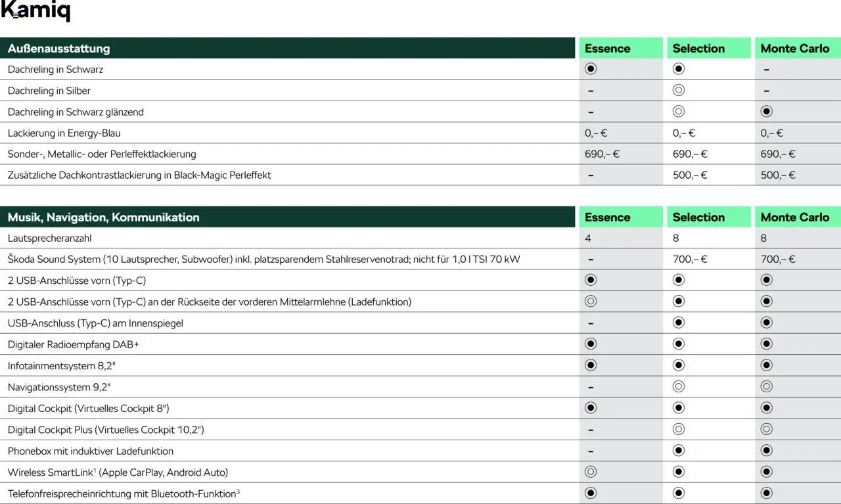Click Monte Carlo icon for Digital Cockpit Plus

tap(766, 429)
